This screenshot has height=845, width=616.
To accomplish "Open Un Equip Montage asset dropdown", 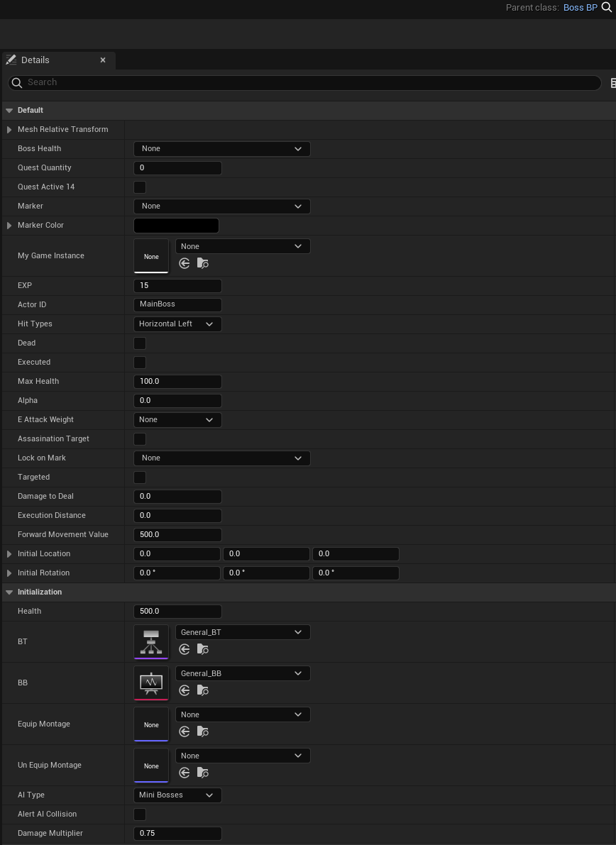I will (243, 756).
